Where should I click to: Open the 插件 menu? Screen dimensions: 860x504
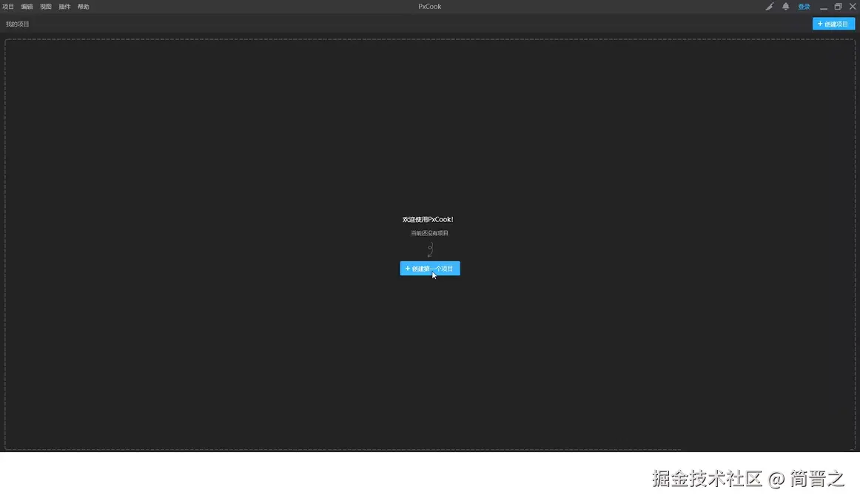[64, 7]
